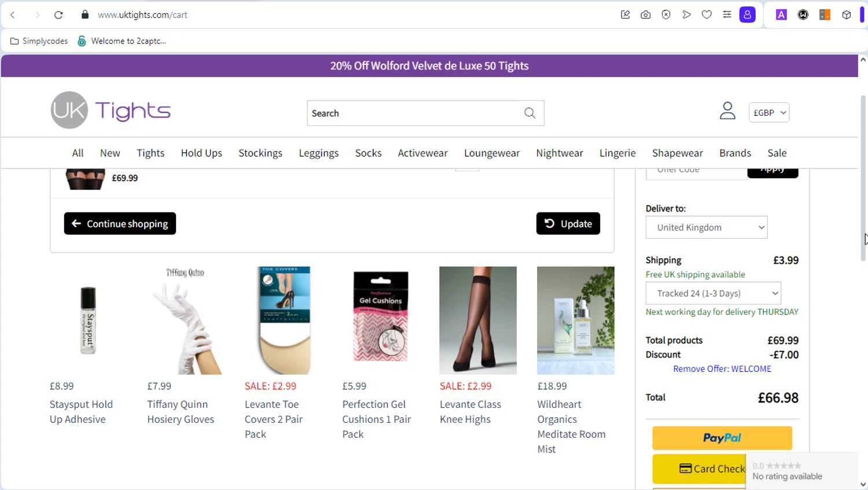Open the £GBP currency dropdown

coord(769,113)
